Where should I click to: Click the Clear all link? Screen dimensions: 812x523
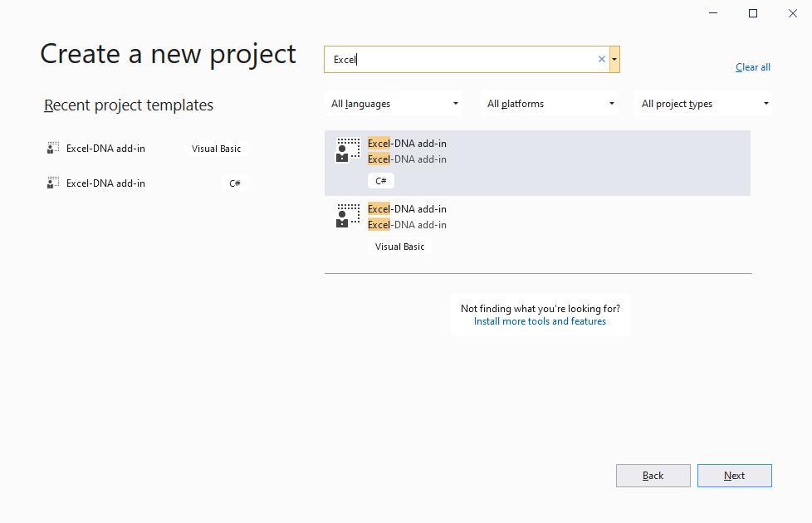pos(752,67)
